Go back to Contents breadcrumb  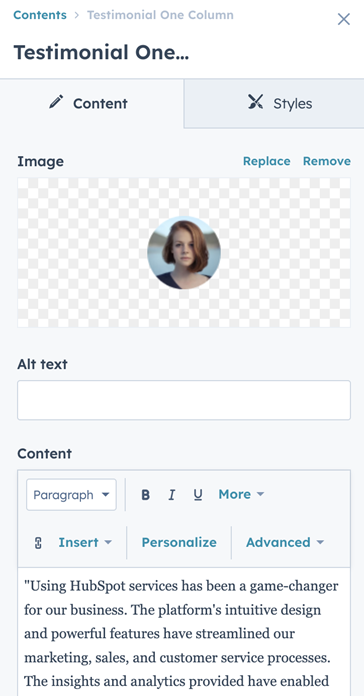40,15
